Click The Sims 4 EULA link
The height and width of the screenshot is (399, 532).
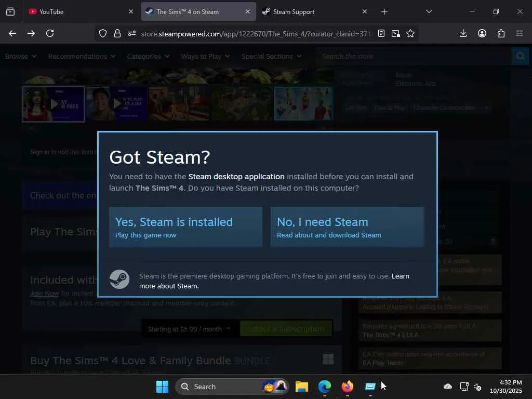(391, 335)
